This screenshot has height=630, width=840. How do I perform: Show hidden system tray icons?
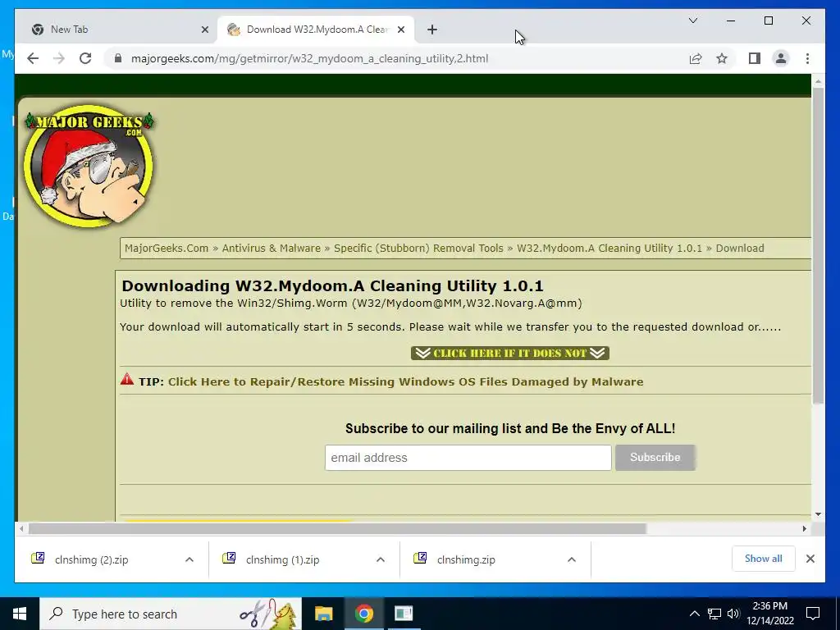coord(694,614)
